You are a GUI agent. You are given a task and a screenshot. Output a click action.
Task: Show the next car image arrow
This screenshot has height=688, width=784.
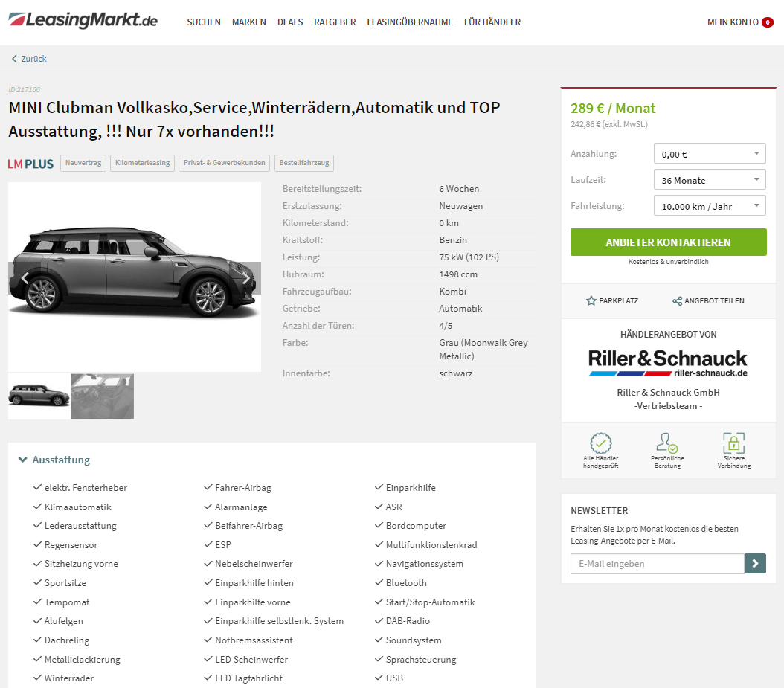point(245,278)
